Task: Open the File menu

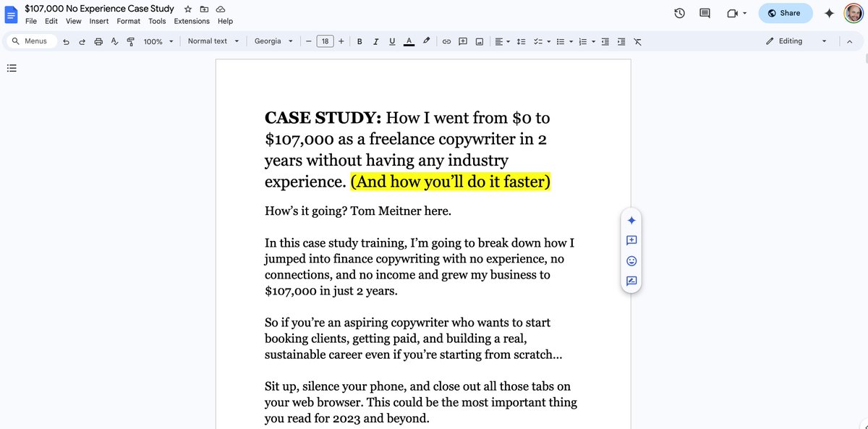Action: [31, 21]
